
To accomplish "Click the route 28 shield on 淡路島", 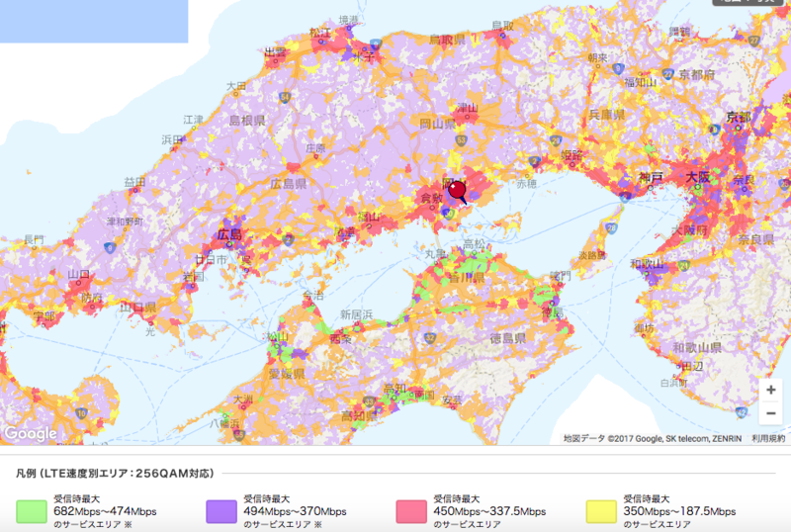I will coord(611,227).
